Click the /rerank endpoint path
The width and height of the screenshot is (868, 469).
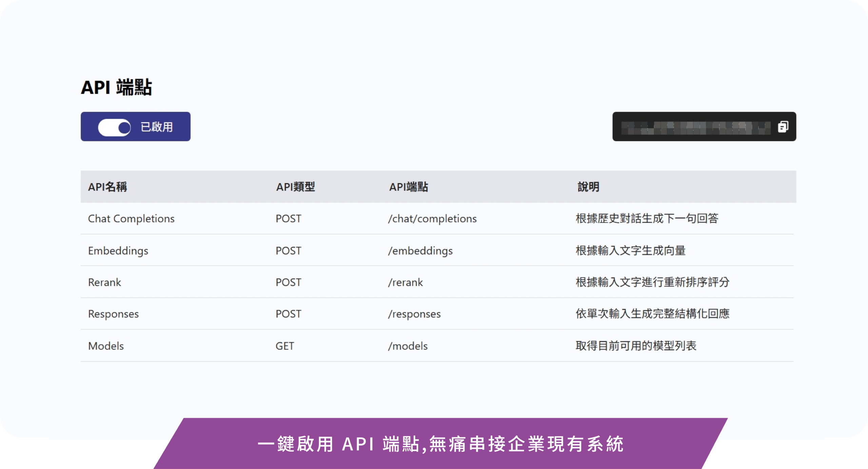(406, 282)
